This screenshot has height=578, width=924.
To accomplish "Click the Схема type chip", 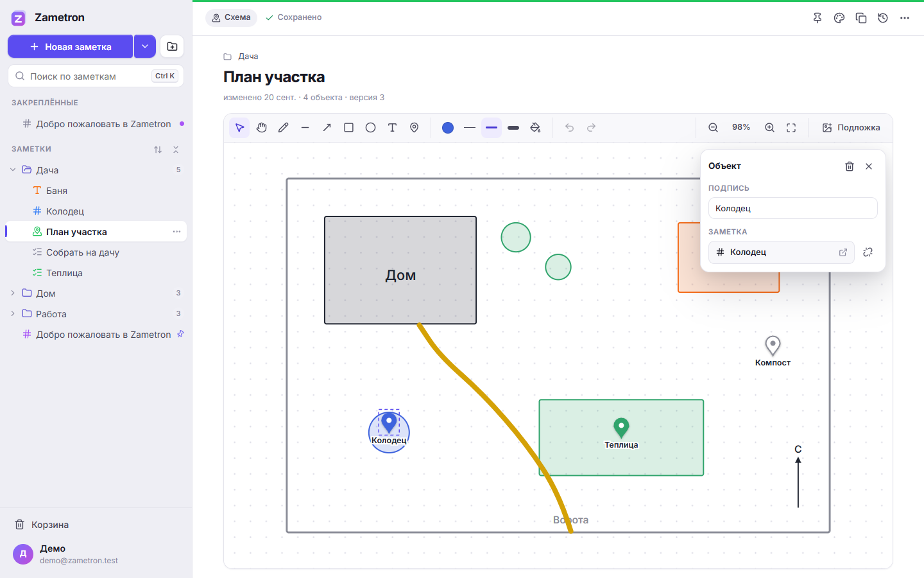I will click(x=231, y=18).
